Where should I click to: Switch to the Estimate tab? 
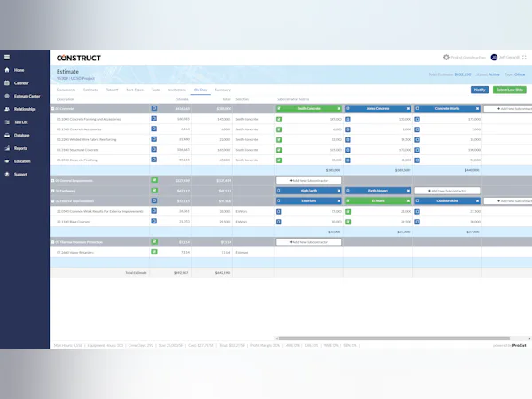[90, 90]
